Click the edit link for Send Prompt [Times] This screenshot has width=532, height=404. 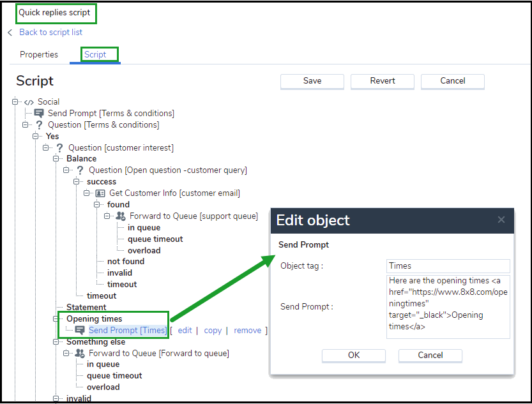(185, 331)
